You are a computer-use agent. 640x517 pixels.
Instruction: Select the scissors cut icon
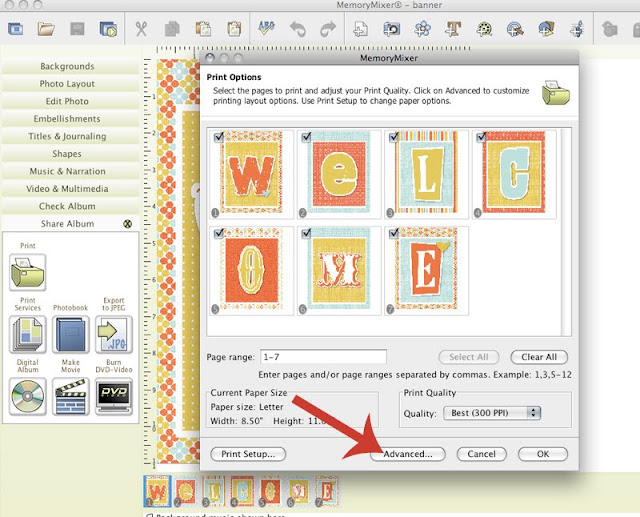(x=141, y=29)
